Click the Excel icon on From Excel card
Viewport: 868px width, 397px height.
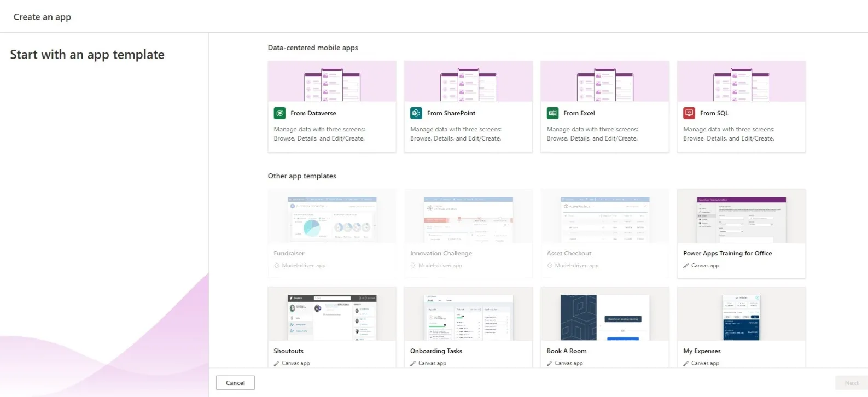(552, 113)
